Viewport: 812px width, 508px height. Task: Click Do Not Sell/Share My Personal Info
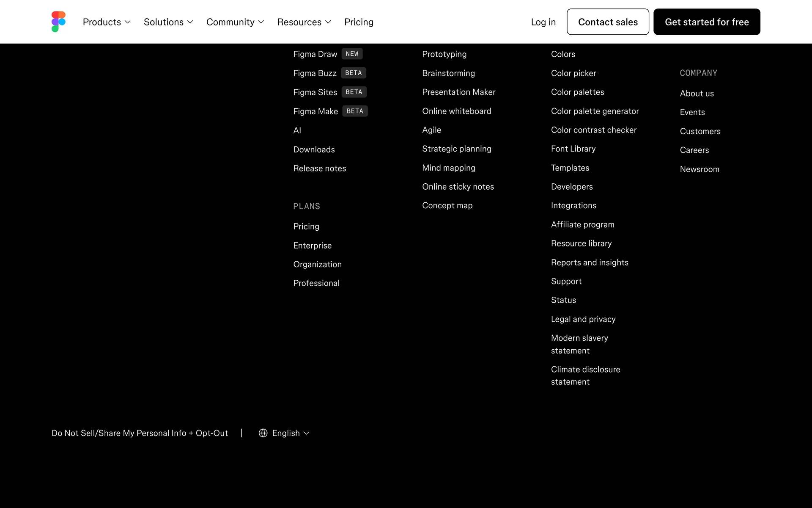coord(140,433)
